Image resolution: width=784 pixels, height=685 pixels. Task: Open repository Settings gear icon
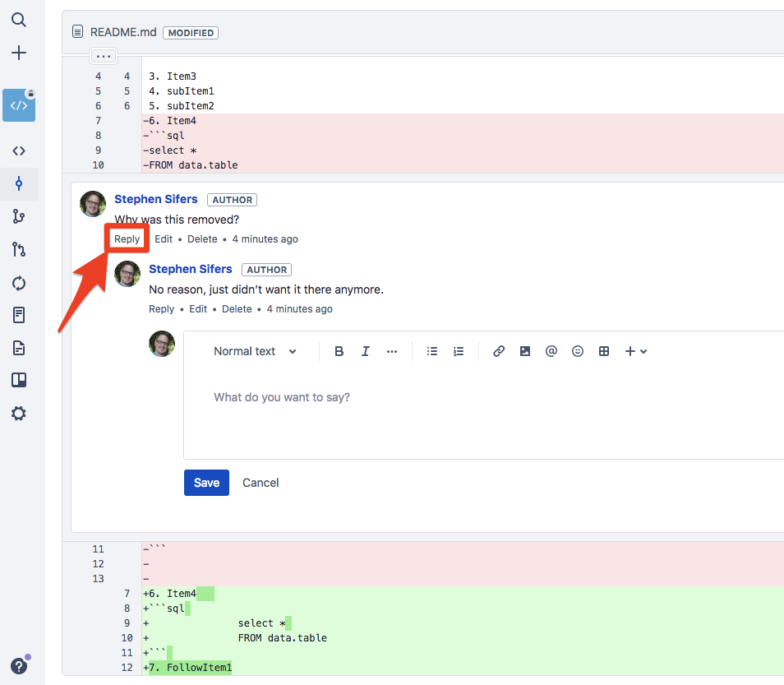(x=19, y=414)
